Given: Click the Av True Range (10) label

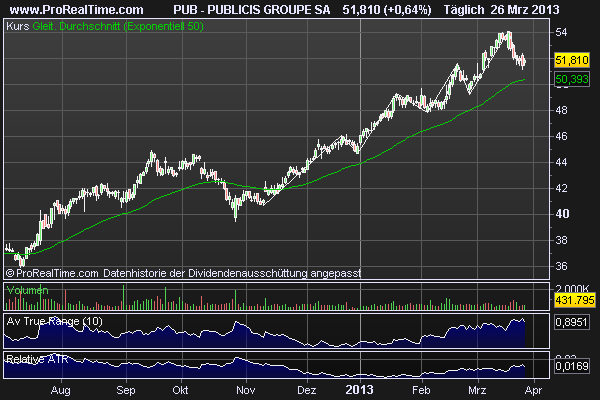Looking at the screenshot, I should click(54, 321).
